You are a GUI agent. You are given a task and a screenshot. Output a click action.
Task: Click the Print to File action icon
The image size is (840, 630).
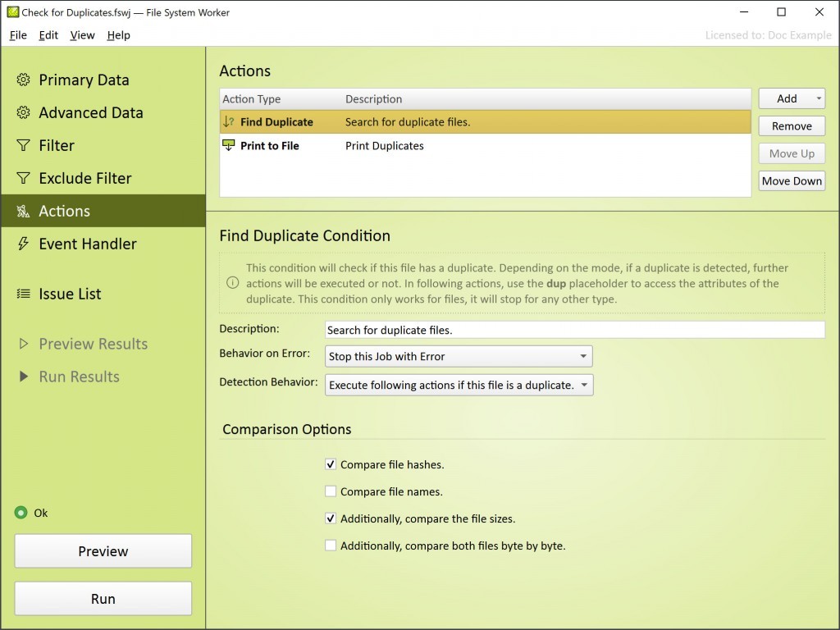(229, 146)
